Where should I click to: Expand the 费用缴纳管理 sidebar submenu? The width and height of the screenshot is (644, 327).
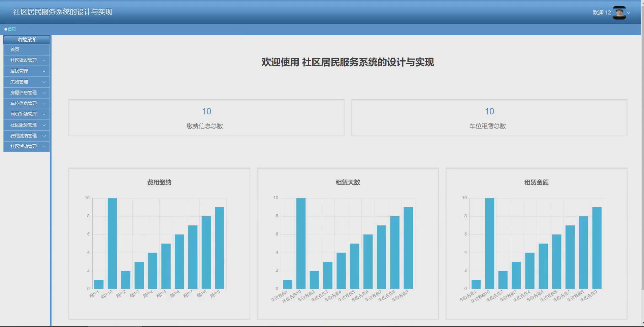pos(26,136)
